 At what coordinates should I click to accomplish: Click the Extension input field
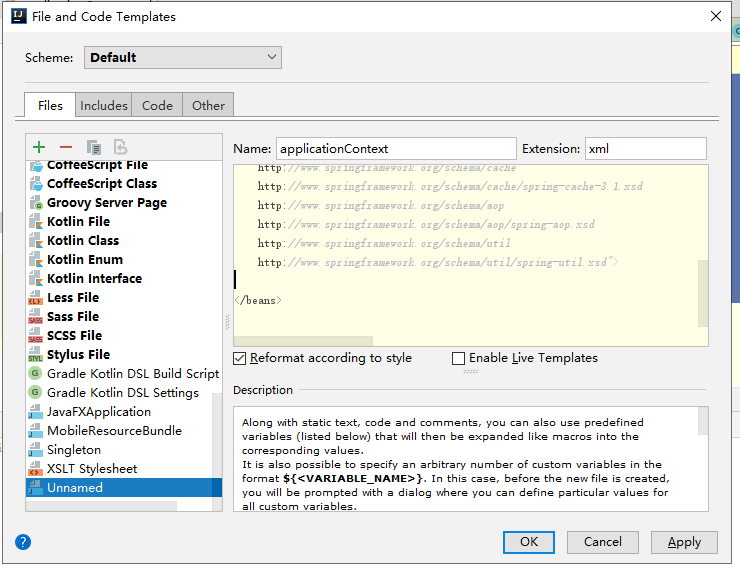click(x=646, y=149)
